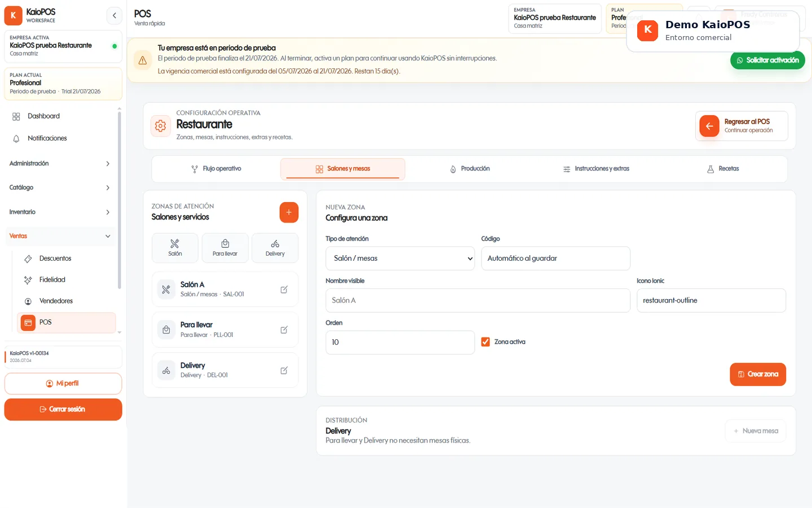Toggle Zona activa checkbox
812x508 pixels.
[486, 342]
